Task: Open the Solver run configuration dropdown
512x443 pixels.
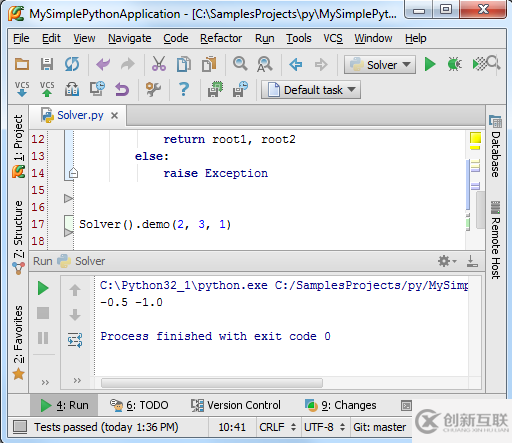Action: (x=380, y=65)
